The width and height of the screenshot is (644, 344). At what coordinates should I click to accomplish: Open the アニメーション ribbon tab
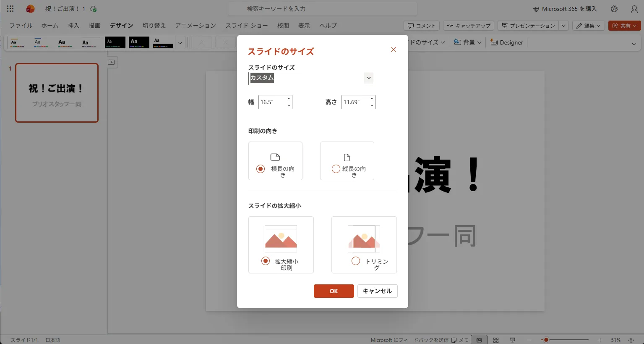coord(196,26)
